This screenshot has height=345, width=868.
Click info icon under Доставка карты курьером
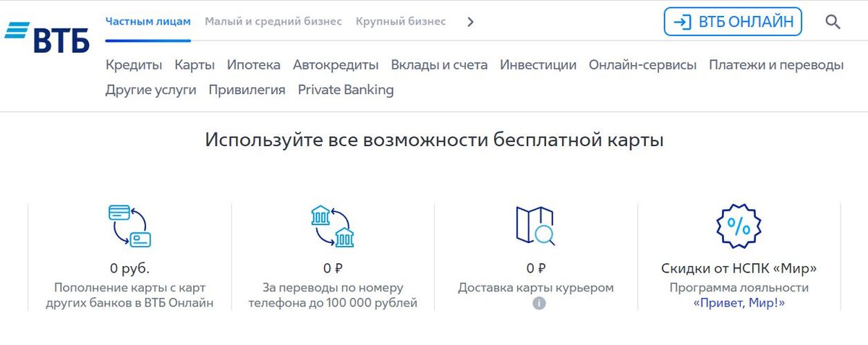coord(539,303)
